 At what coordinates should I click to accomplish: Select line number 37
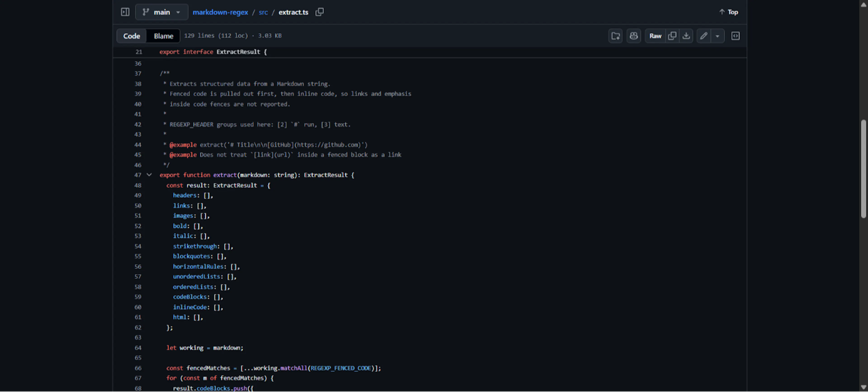click(138, 73)
